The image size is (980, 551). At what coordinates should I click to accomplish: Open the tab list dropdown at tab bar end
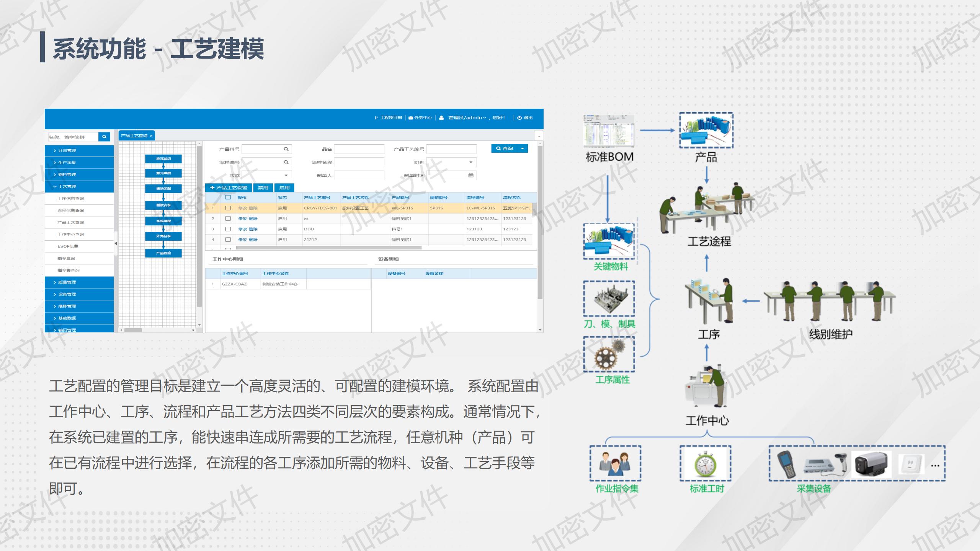tap(539, 136)
